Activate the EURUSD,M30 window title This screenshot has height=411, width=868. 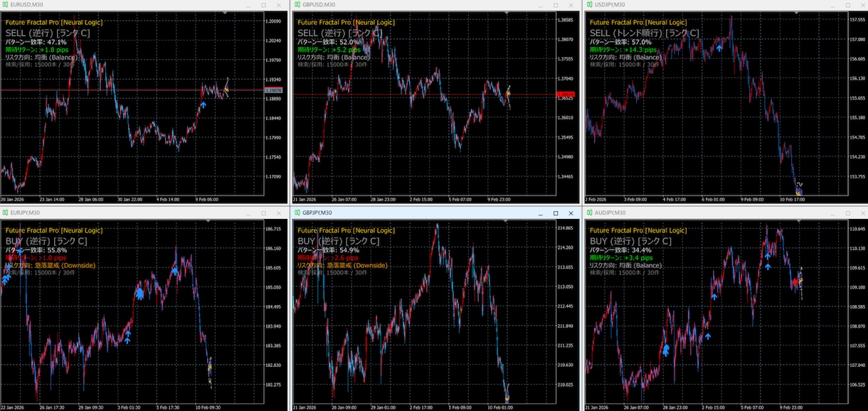tap(26, 5)
